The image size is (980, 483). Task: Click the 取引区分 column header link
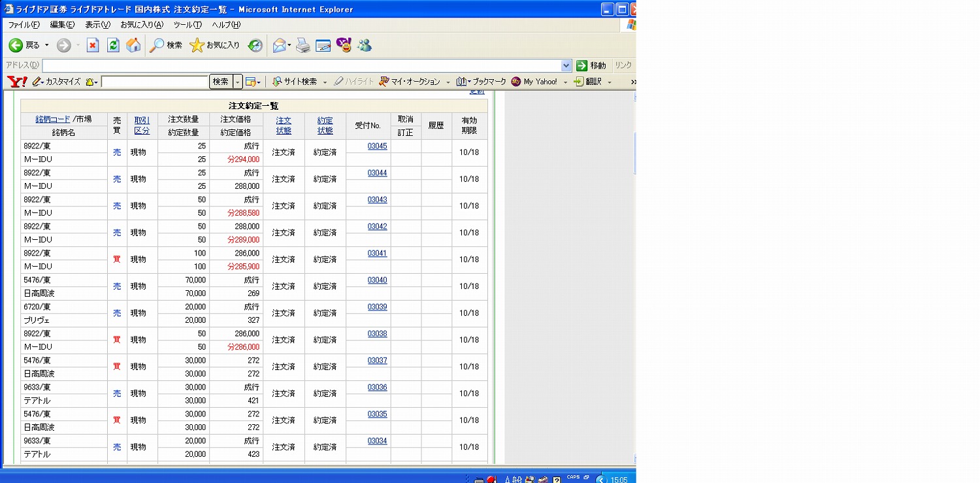click(x=142, y=125)
